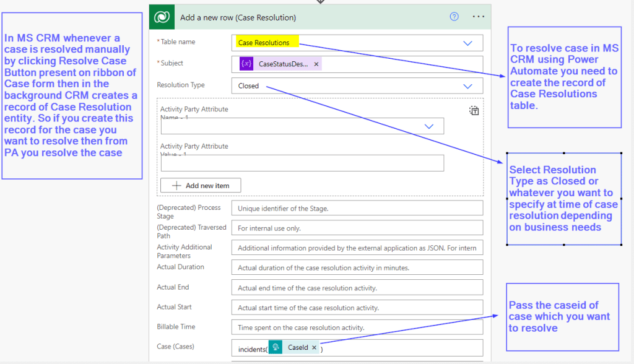Click the Actual Duration input field

click(x=357, y=268)
